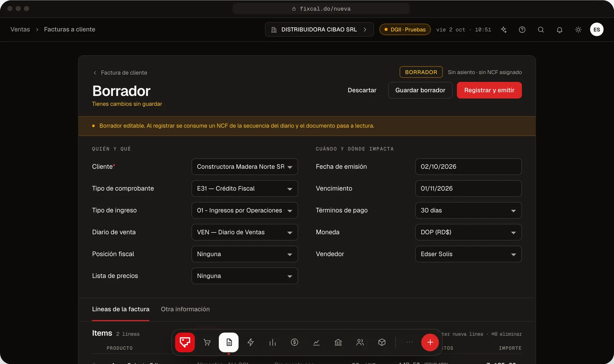Image resolution: width=614 pixels, height=364 pixels.
Task: Expand the Moneda dropdown
Action: pos(469,232)
